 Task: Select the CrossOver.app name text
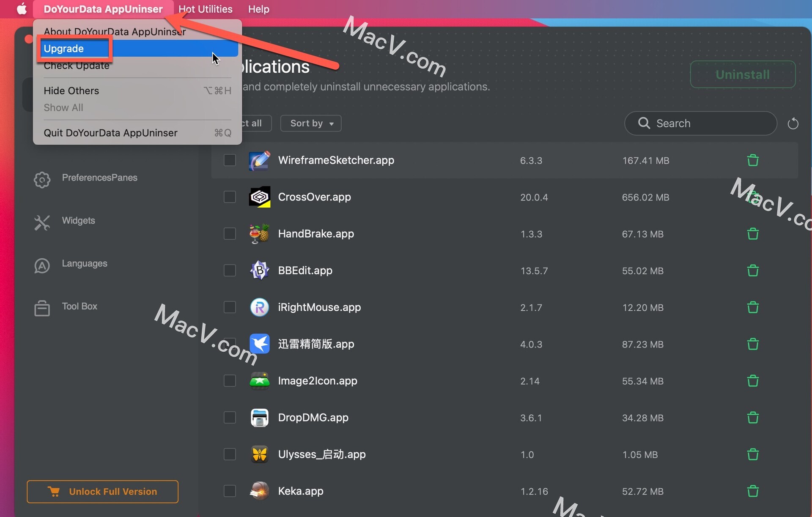click(x=314, y=197)
